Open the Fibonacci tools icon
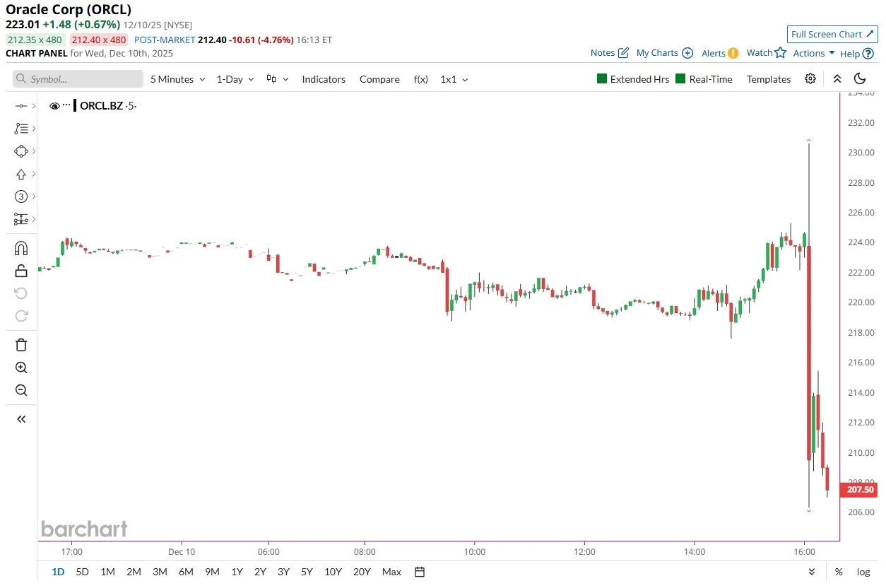 tap(20, 129)
